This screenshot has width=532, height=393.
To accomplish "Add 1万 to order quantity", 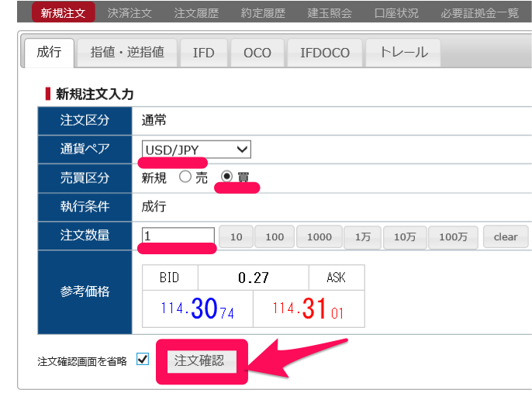I will 363,236.
